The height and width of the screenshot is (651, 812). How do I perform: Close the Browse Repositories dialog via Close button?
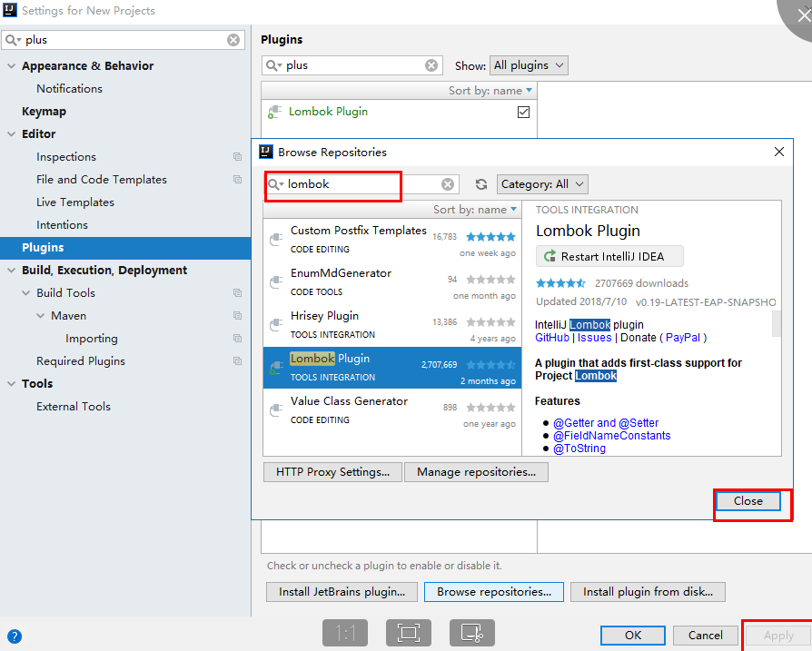(748, 501)
